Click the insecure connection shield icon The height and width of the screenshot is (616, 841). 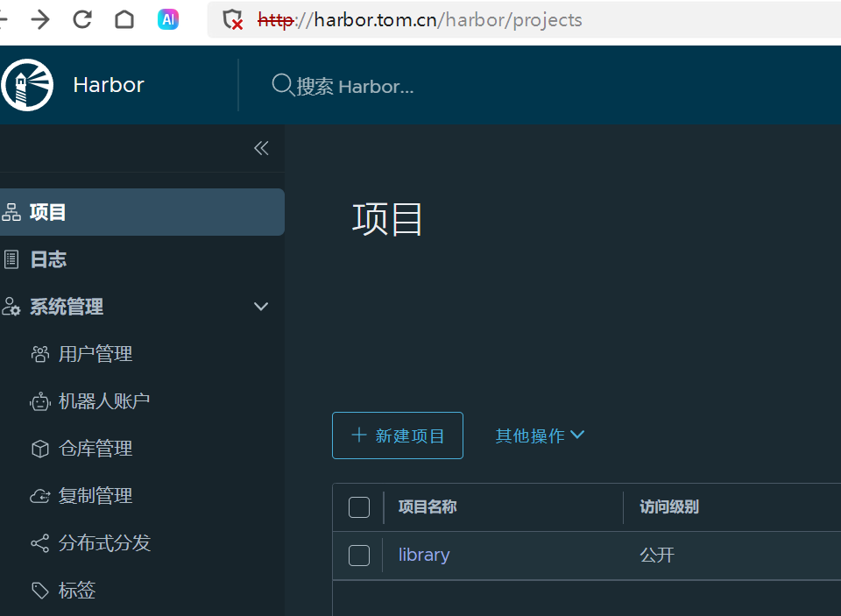pyautogui.click(x=233, y=20)
